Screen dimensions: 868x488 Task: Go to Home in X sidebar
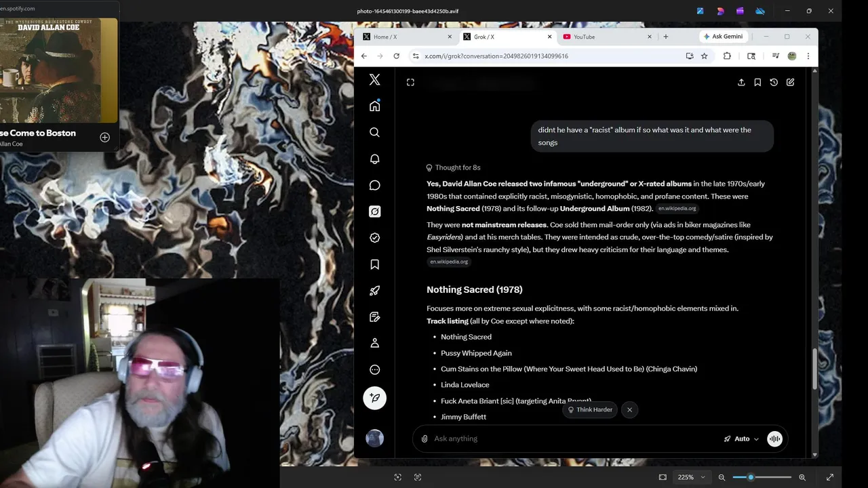point(374,106)
